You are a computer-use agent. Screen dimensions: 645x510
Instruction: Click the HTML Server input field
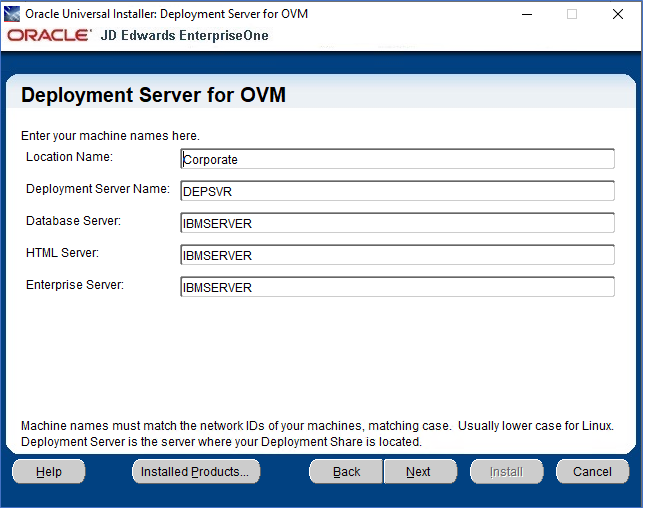coord(398,255)
